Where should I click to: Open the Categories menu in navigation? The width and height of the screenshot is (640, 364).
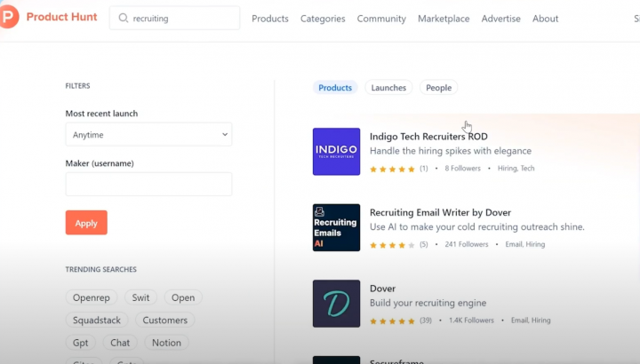coord(323,19)
